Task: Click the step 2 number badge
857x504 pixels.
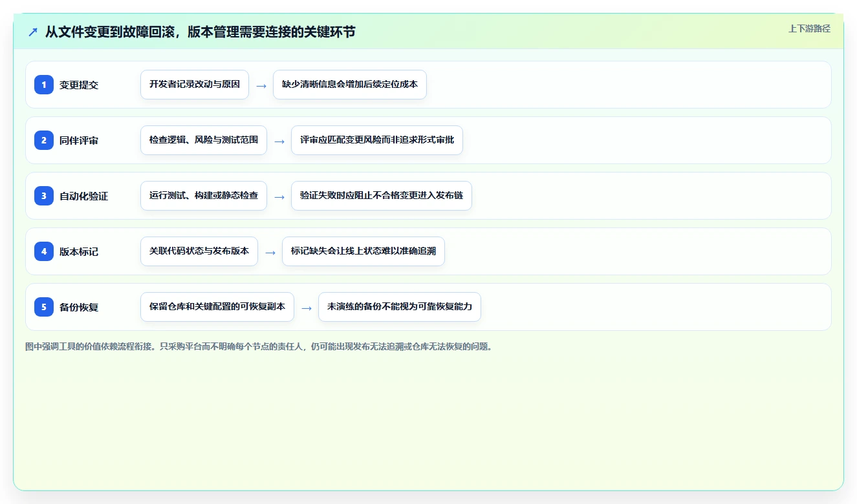Action: click(x=44, y=140)
